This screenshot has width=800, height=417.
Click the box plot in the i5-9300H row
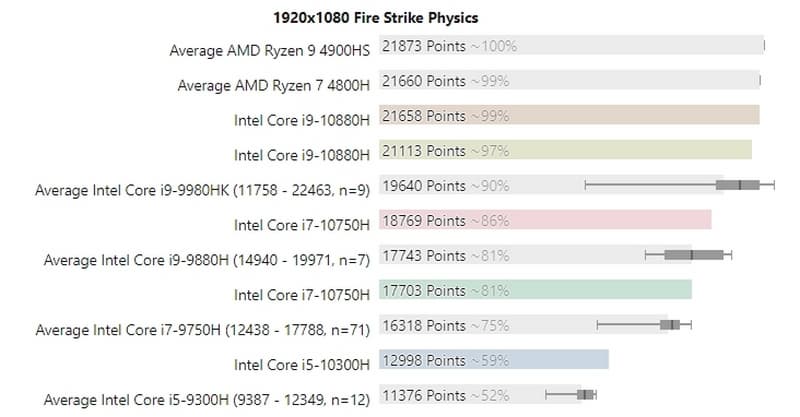586,394
